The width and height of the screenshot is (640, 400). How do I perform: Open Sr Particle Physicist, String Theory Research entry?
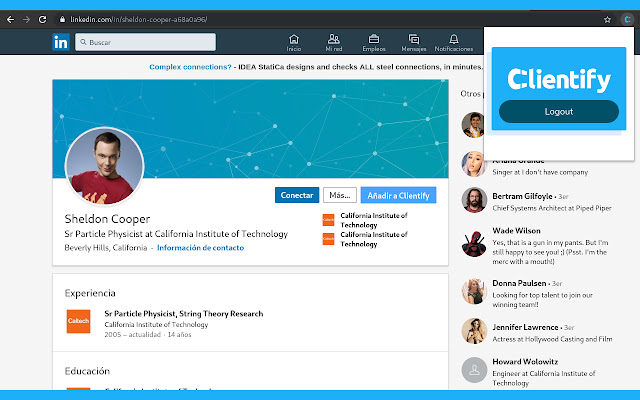pyautogui.click(x=184, y=314)
